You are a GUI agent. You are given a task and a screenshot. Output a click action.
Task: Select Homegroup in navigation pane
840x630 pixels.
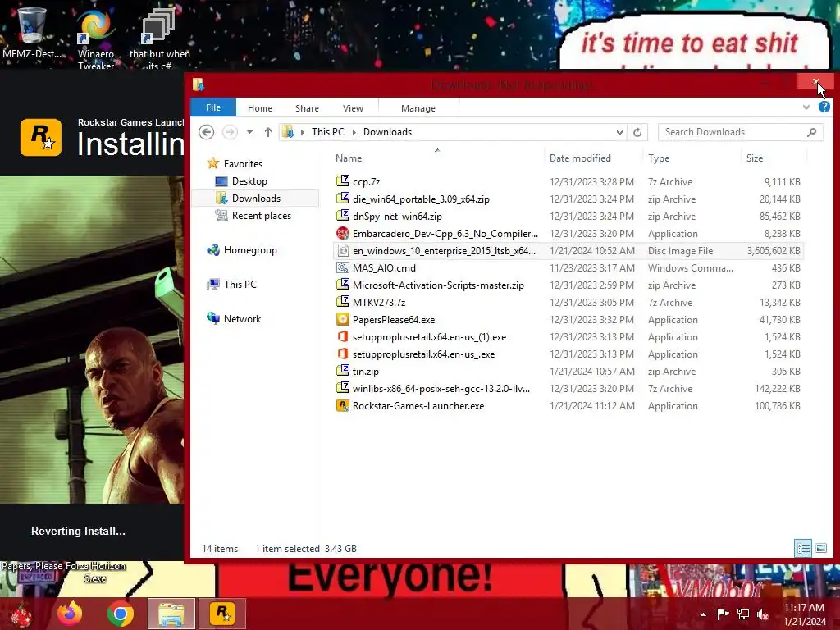pyautogui.click(x=250, y=250)
